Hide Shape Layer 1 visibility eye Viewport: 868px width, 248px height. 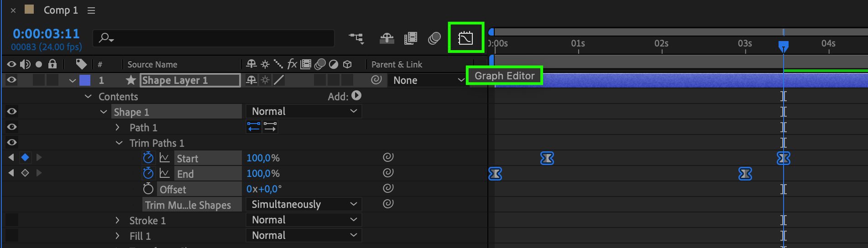click(12, 80)
